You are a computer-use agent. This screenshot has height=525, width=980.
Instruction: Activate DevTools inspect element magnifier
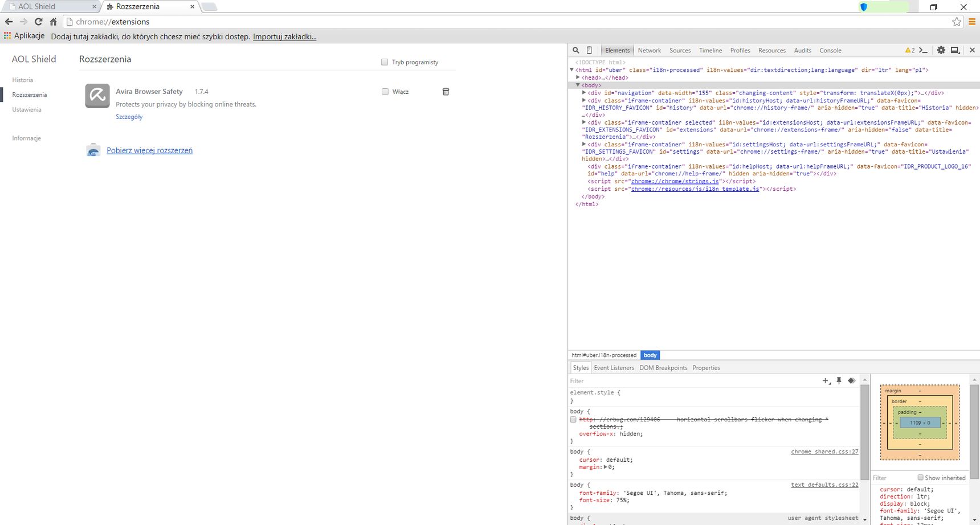click(x=576, y=50)
